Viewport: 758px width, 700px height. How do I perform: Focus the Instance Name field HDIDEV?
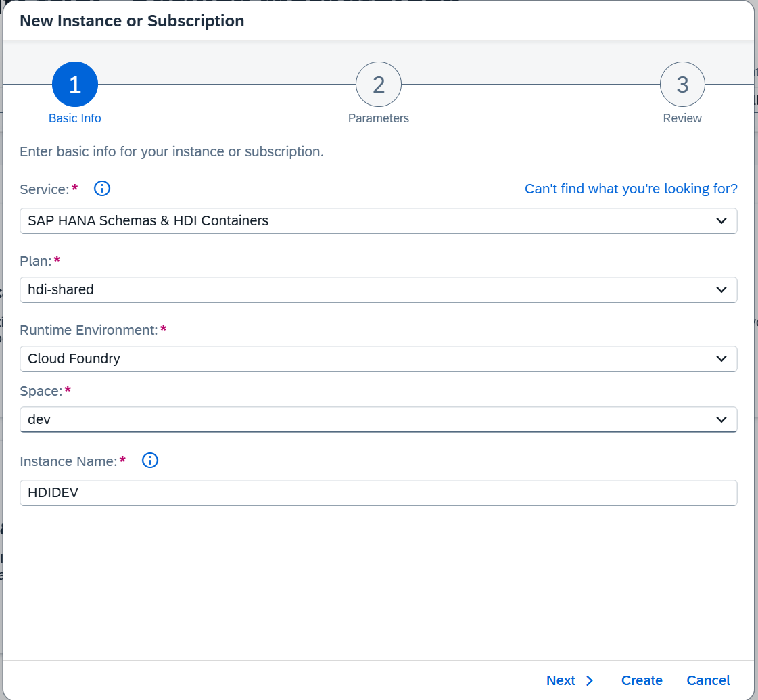379,492
